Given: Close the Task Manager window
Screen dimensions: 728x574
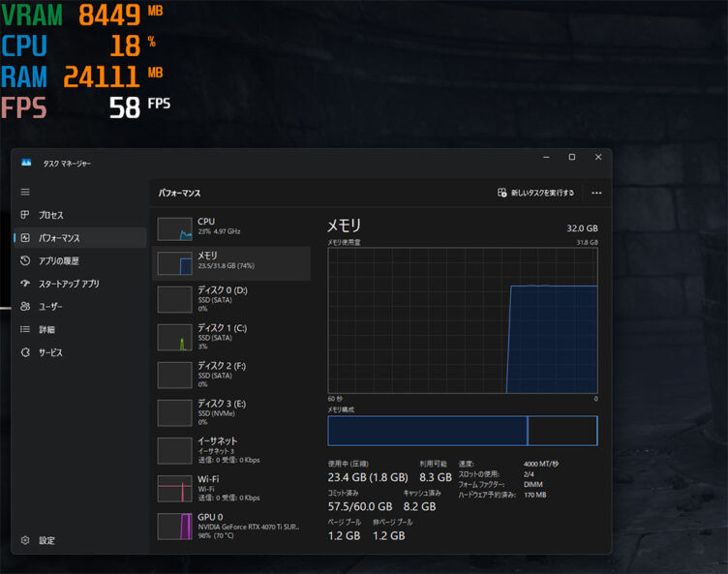Looking at the screenshot, I should [598, 158].
